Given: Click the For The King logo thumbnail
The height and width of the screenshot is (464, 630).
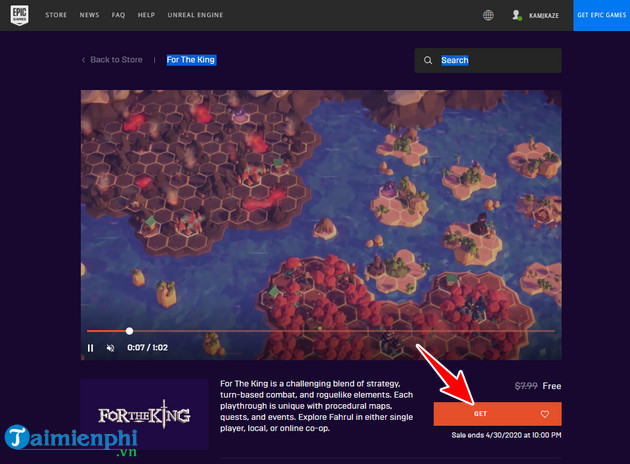Looking at the screenshot, I should click(x=144, y=414).
